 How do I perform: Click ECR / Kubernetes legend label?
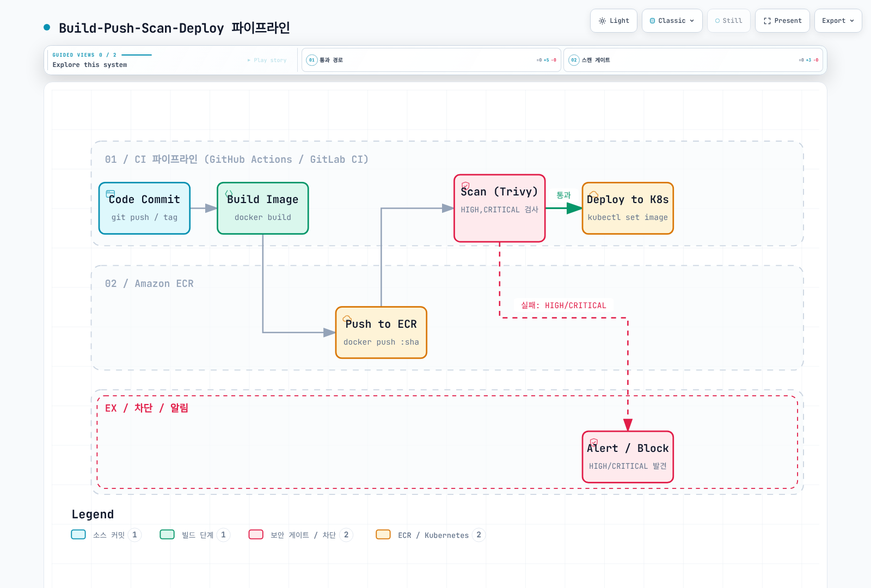[x=433, y=535]
